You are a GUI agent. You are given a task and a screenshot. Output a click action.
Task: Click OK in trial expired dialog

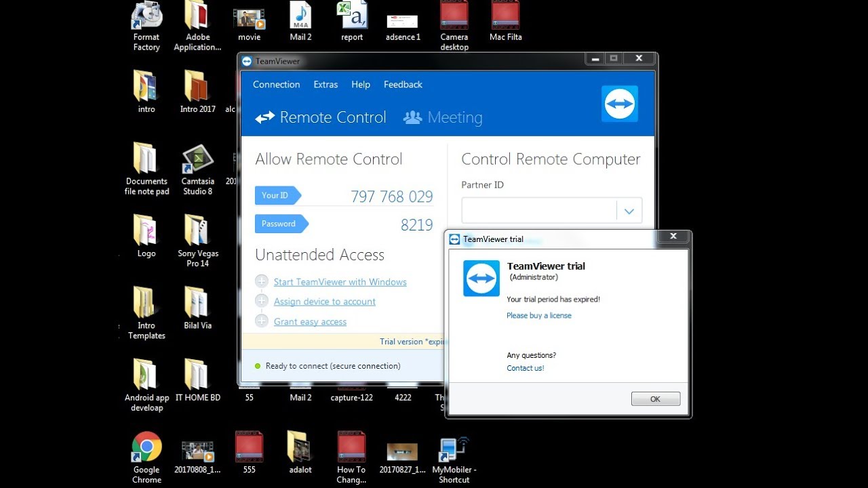coord(655,399)
